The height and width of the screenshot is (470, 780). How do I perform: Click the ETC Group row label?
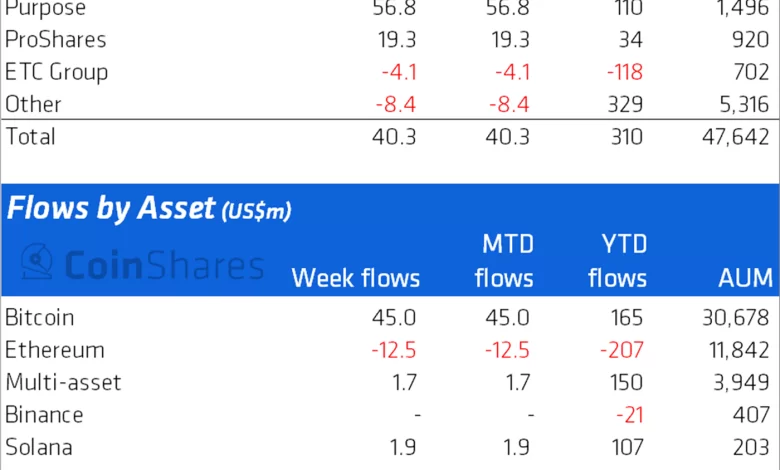pos(56,73)
